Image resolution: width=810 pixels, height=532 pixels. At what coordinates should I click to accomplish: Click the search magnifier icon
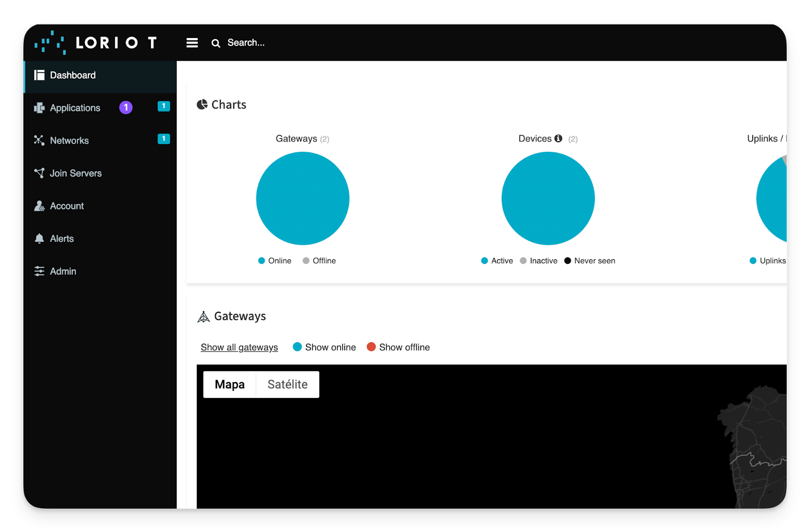(x=216, y=44)
